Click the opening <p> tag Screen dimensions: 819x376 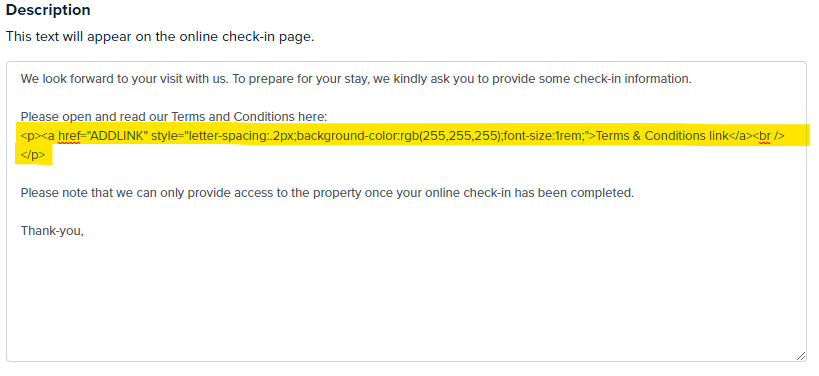[x=31, y=136]
